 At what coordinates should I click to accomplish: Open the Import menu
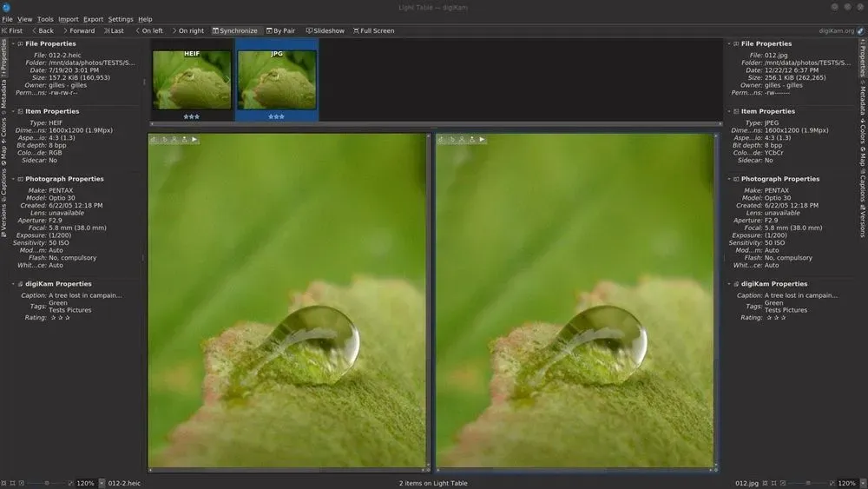[x=68, y=19]
